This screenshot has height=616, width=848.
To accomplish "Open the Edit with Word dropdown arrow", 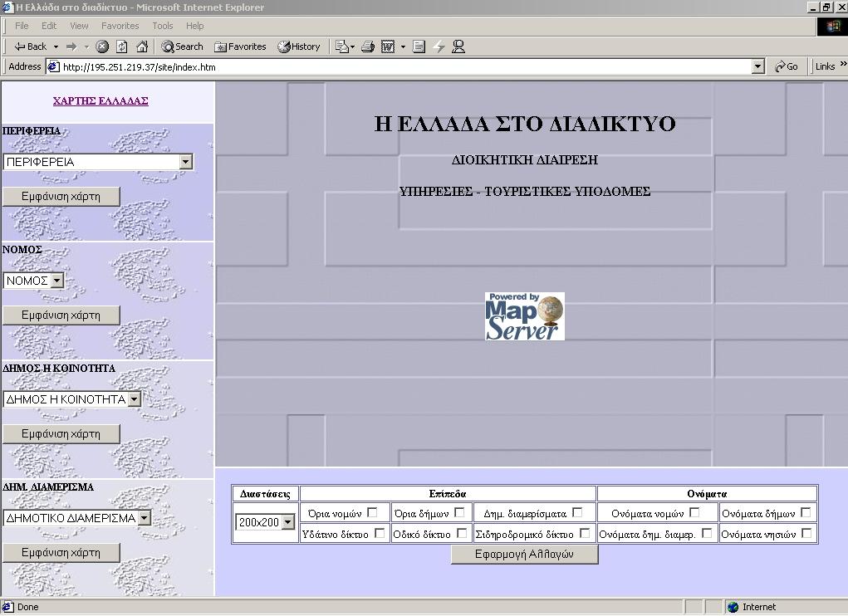I will point(403,47).
